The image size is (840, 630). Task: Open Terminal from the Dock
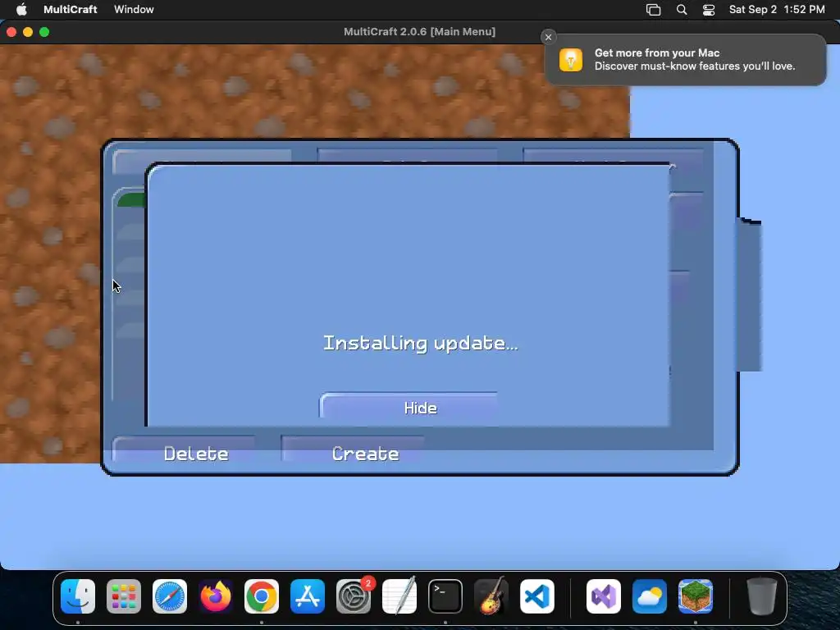(445, 596)
